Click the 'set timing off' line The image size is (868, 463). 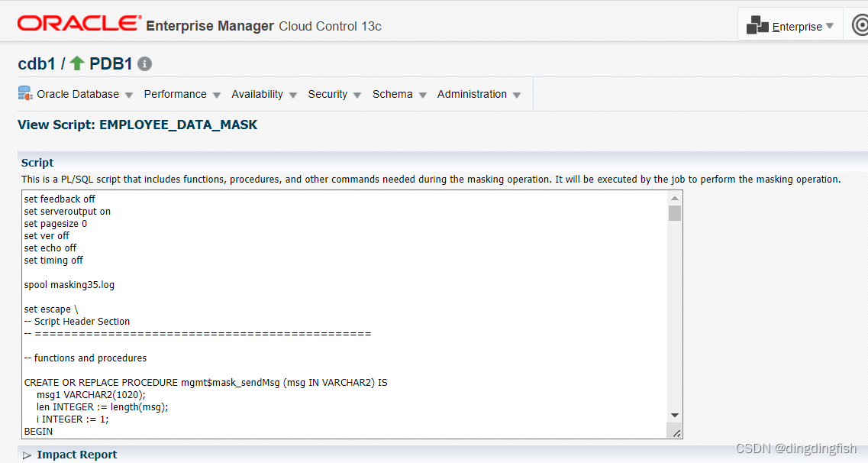[x=53, y=261]
